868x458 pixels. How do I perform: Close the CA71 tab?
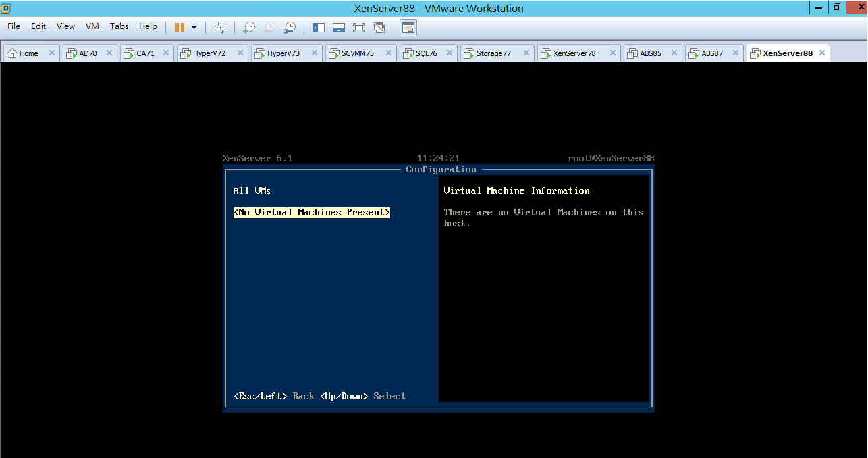tap(165, 53)
